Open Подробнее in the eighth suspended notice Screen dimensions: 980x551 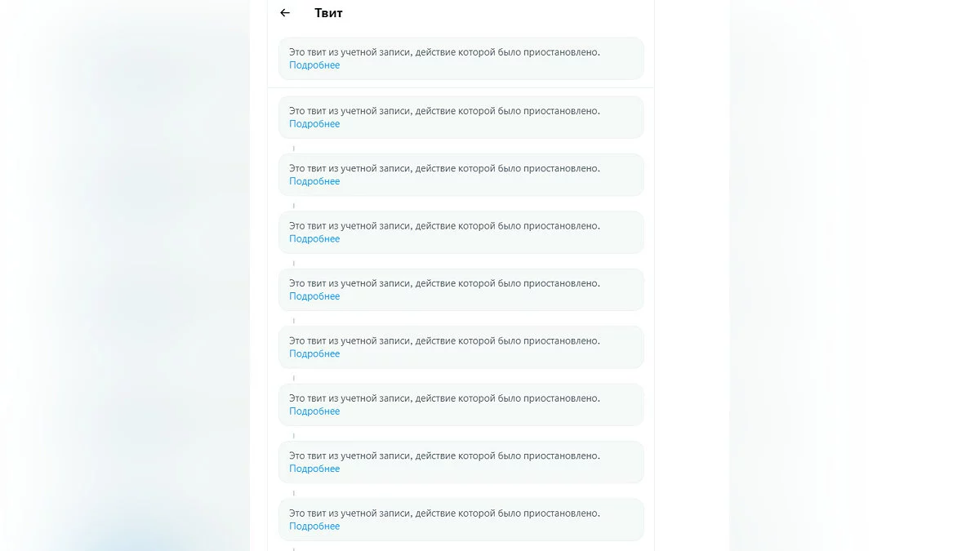coord(314,469)
